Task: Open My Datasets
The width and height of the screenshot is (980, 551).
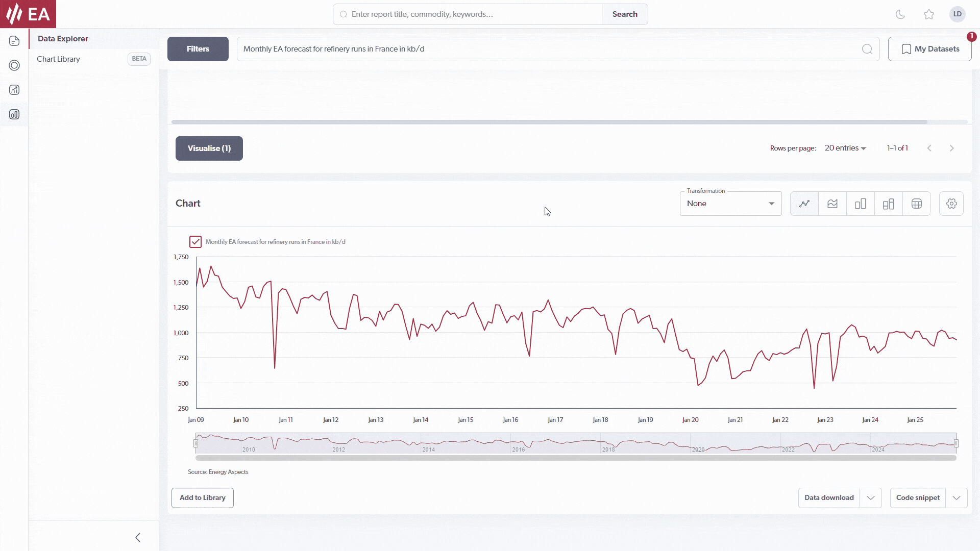Action: pos(930,49)
